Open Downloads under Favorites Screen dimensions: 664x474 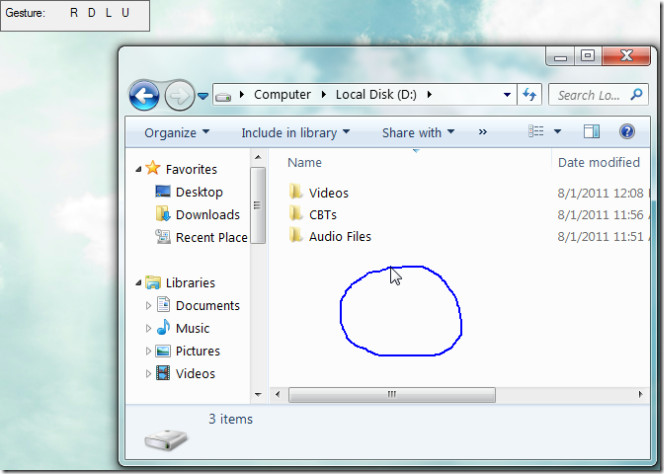click(208, 215)
